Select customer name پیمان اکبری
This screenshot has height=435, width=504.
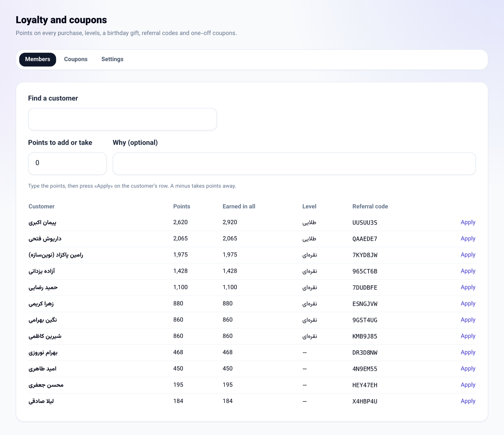coord(42,223)
